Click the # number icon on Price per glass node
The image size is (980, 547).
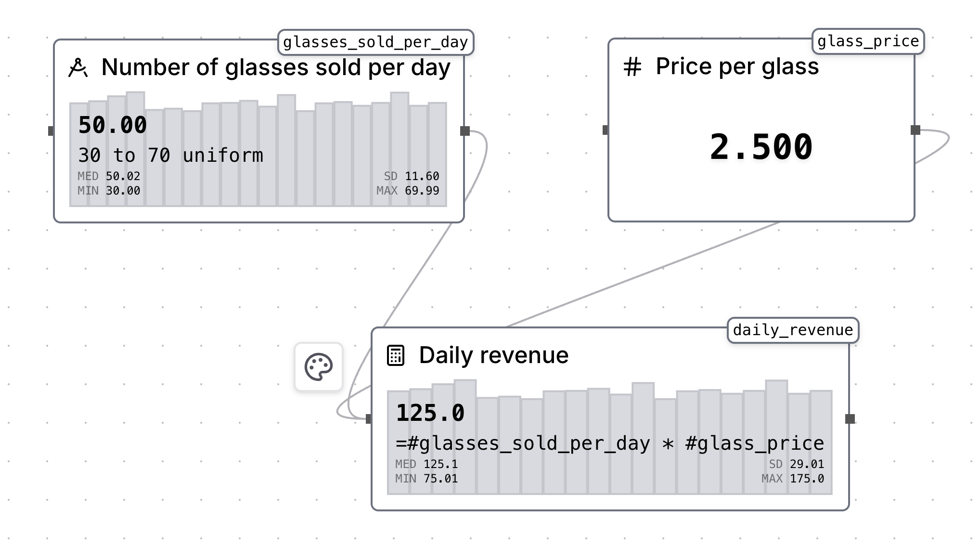point(632,66)
